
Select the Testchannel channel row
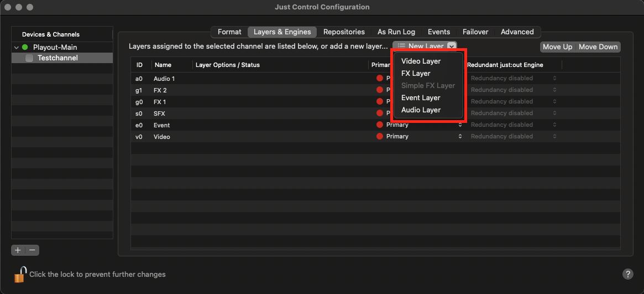point(62,58)
